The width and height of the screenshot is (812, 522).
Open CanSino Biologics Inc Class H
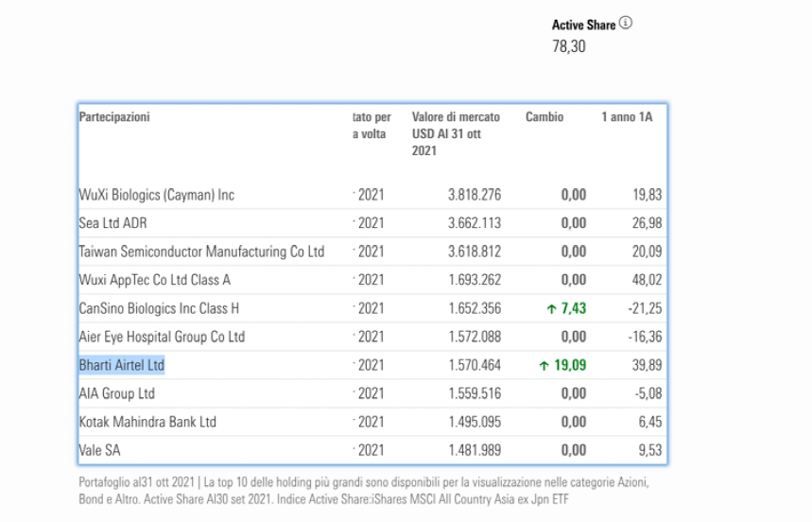pyautogui.click(x=159, y=308)
